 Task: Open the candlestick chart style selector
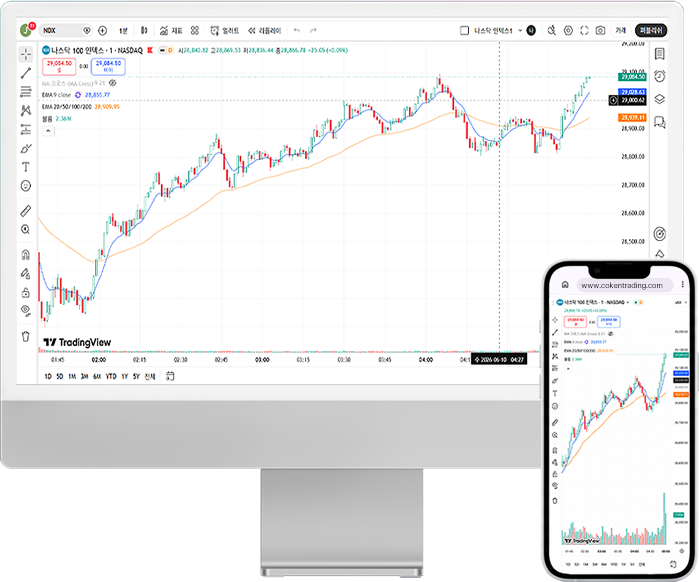point(144,30)
